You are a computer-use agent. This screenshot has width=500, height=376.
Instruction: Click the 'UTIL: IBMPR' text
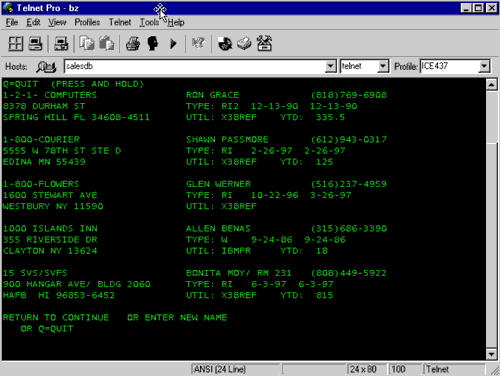(x=219, y=251)
